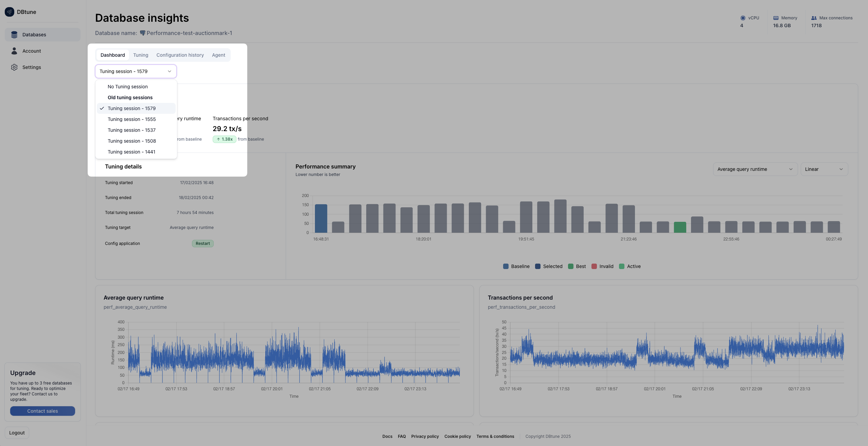Click the Max connections people icon
868x446 pixels.
pos(814,18)
